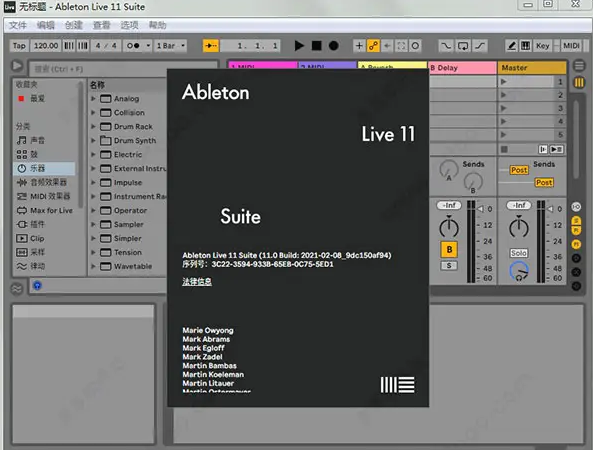Open the 1 Bar quantization menu
593x450 pixels.
coord(171,46)
